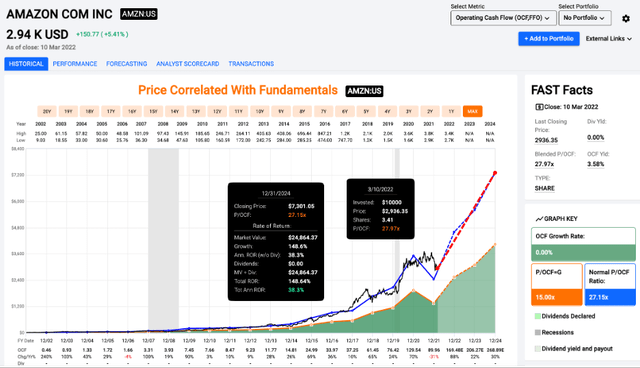Click the Graph Key chart icon
The image size is (640, 368).
539,219
